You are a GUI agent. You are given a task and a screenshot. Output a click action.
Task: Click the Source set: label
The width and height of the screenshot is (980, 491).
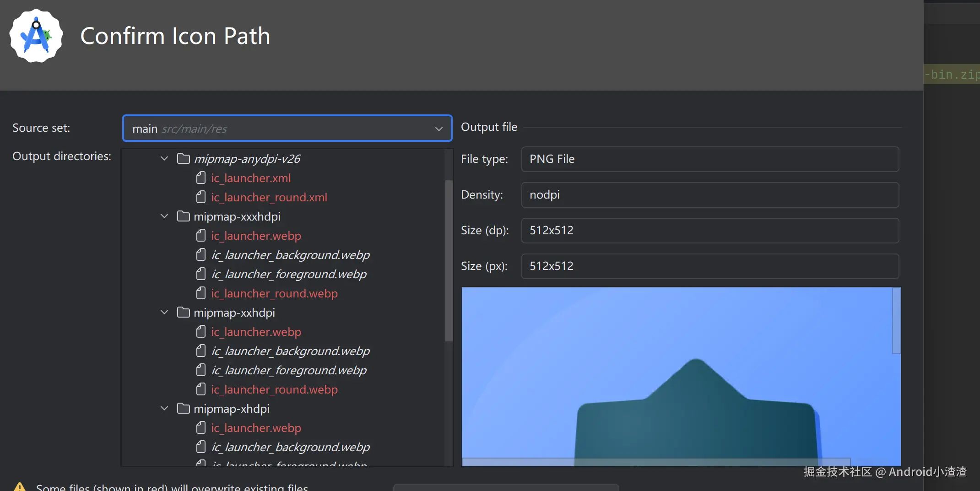(x=41, y=128)
